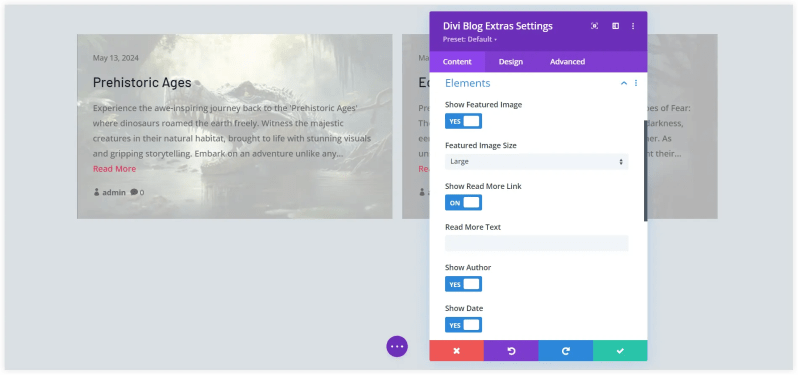Click the Show Read More Link label
The height and width of the screenshot is (375, 798).
(483, 186)
